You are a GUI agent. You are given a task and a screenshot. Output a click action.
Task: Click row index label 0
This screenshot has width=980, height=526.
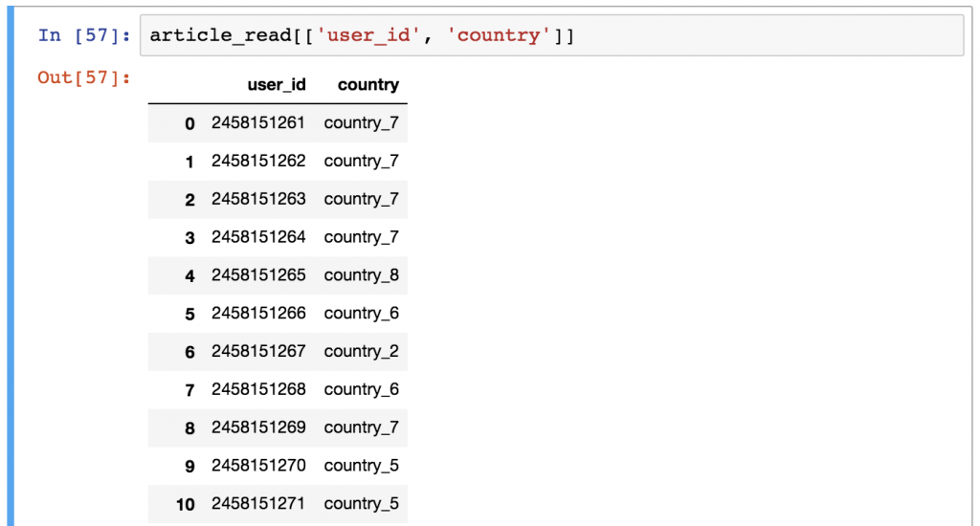[190, 123]
